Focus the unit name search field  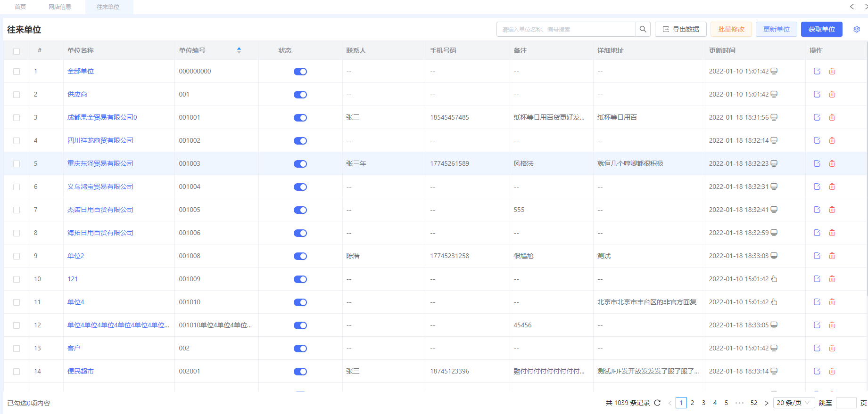pos(566,29)
